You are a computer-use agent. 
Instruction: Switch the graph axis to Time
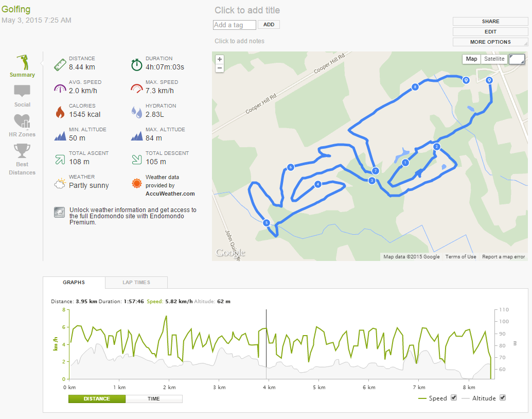(x=154, y=399)
